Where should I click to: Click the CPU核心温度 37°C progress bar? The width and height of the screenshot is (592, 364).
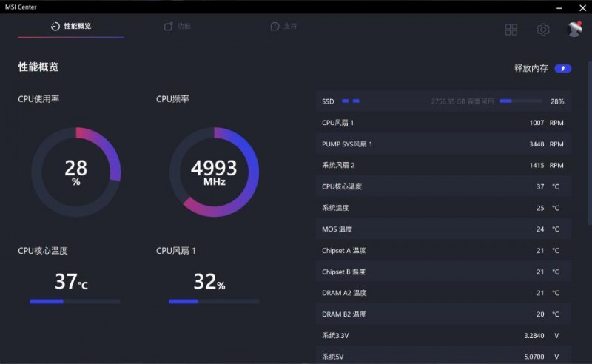click(x=75, y=301)
